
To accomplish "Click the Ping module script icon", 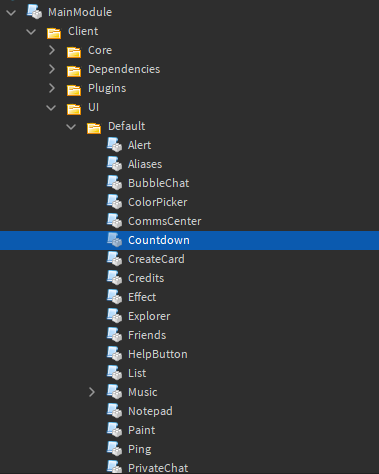I will pyautogui.click(x=114, y=449).
